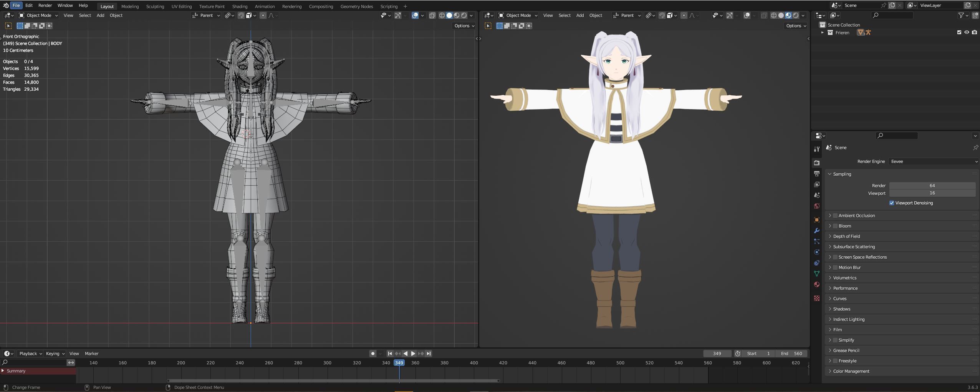Toggle gizmos in right viewport header
The width and height of the screenshot is (980, 392).
[x=730, y=15]
